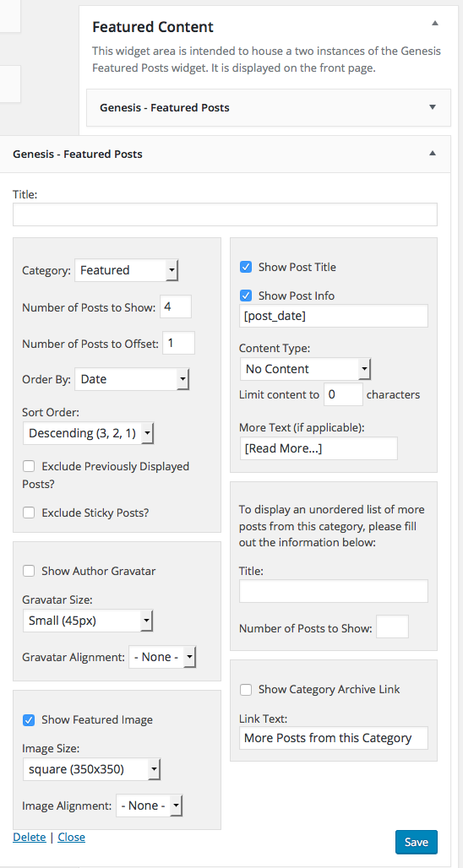Toggle Show Author Gravatar checkbox
Image resolution: width=463 pixels, height=868 pixels.
29,571
